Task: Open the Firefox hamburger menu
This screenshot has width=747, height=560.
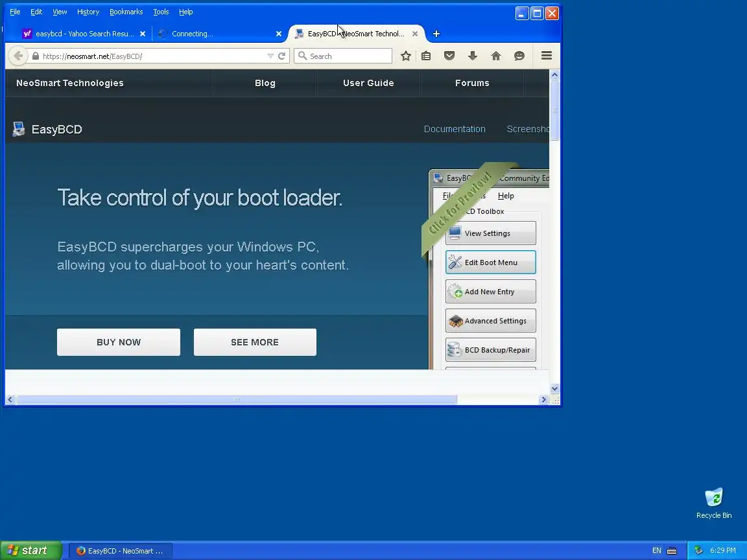Action: (547, 56)
